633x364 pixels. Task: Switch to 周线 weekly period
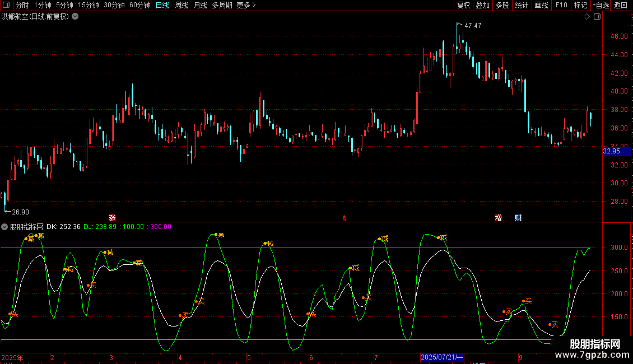tap(181, 6)
